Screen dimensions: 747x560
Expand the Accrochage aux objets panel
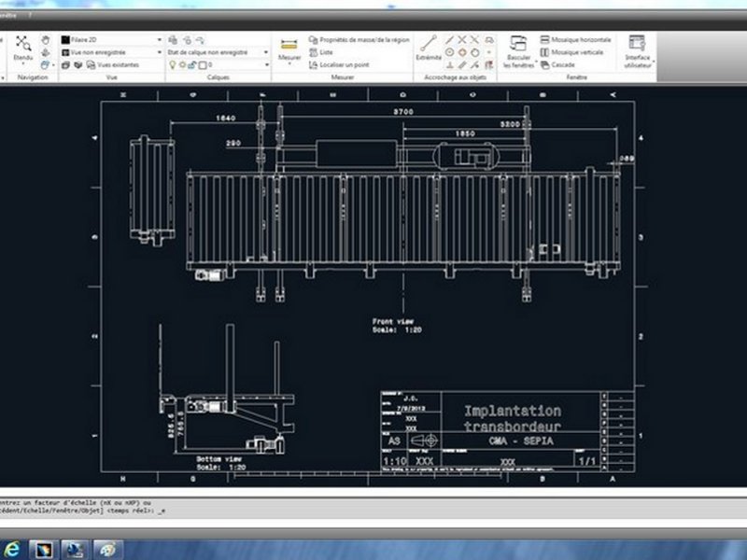[x=455, y=77]
